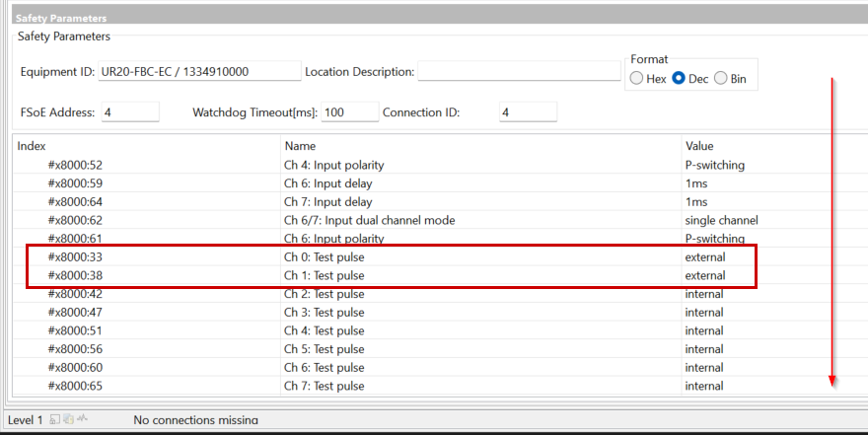Select row Ch 7: Input delay

pos(440,201)
